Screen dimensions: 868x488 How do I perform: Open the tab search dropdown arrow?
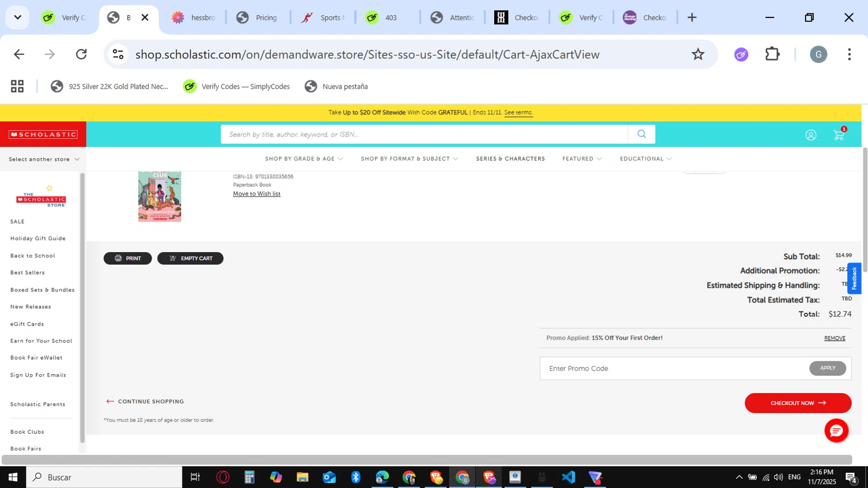(17, 17)
